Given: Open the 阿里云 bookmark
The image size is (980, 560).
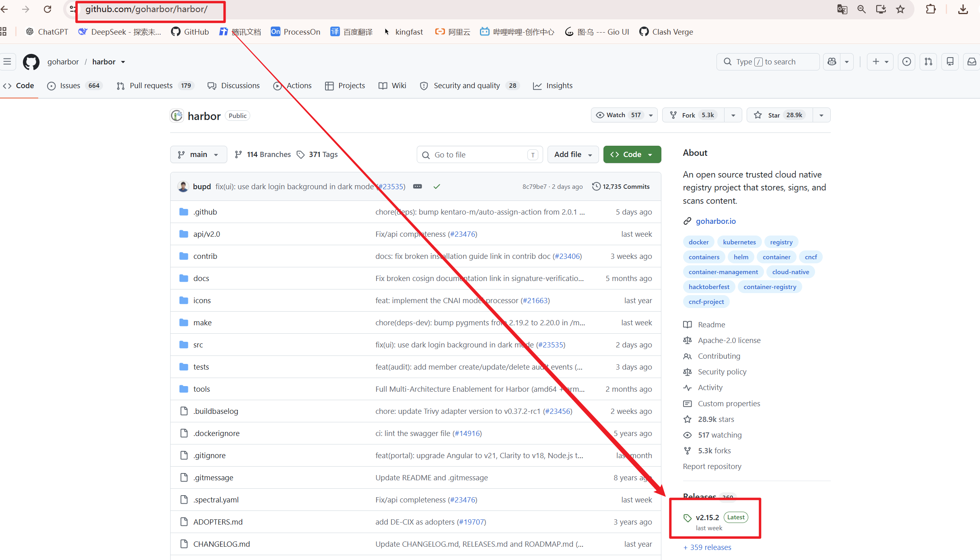Looking at the screenshot, I should pos(453,32).
